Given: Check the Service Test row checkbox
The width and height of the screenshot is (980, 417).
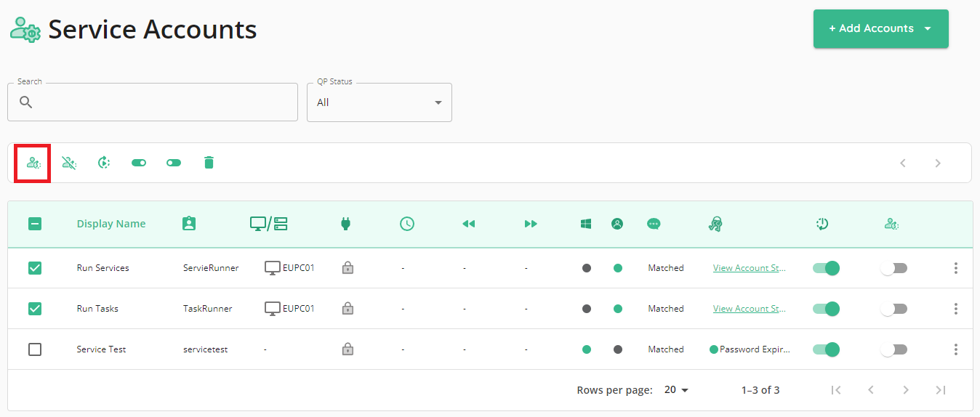Looking at the screenshot, I should [x=35, y=349].
